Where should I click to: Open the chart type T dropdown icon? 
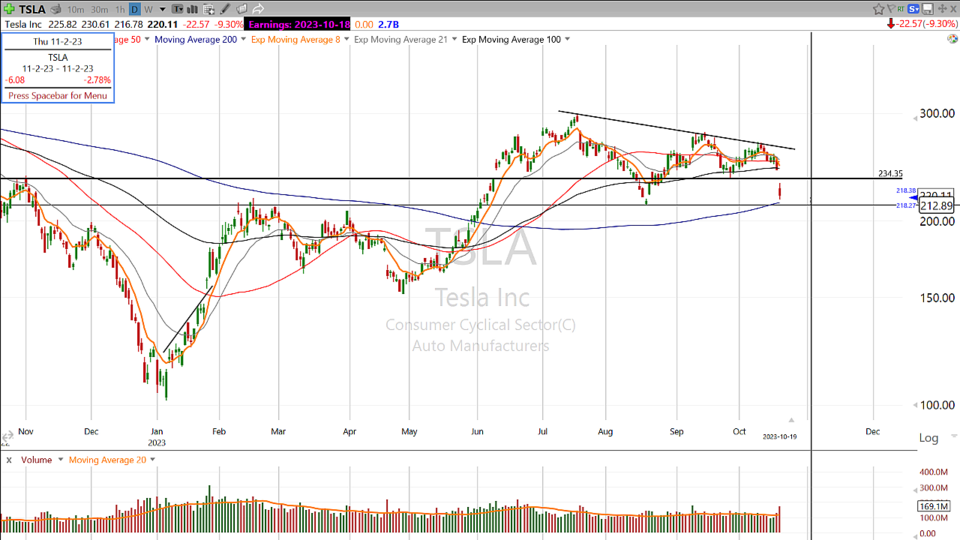(178, 9)
